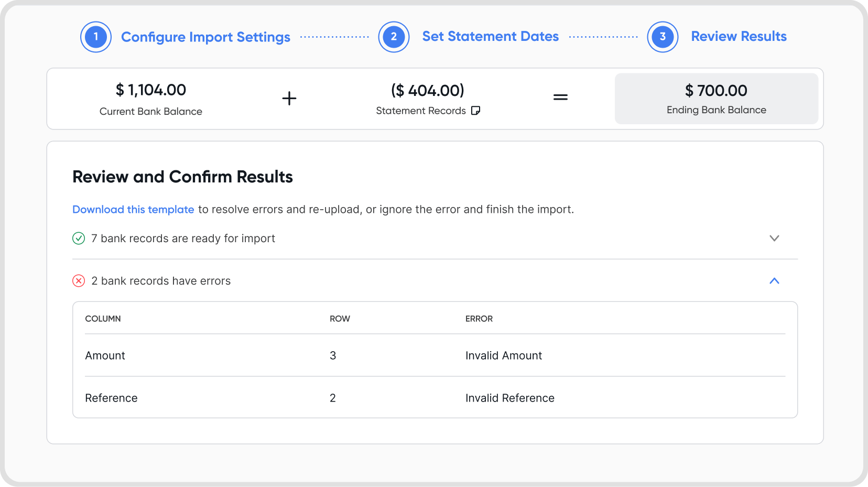Click the Ending Bank Balance box
The height and width of the screenshot is (487, 868).
[x=716, y=99]
